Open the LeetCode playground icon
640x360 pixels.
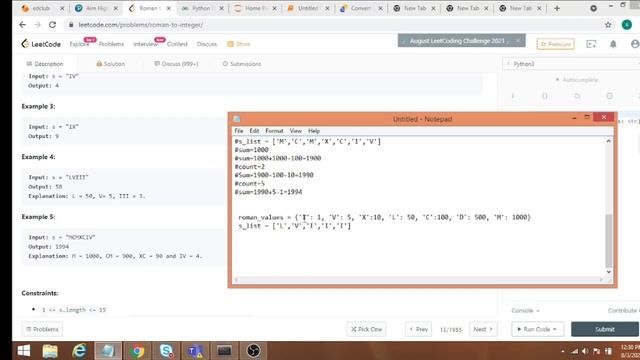pos(591,44)
